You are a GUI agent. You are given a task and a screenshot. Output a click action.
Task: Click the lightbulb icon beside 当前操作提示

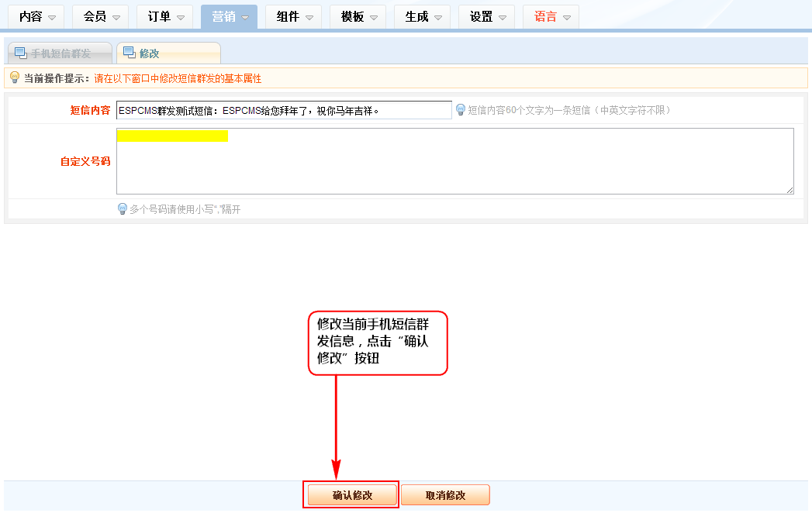click(x=14, y=77)
